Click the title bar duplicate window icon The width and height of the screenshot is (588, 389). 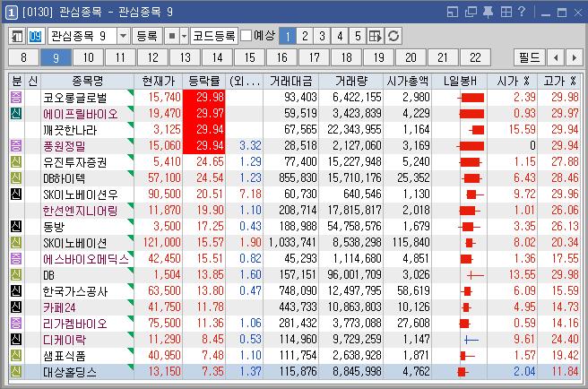tap(471, 12)
